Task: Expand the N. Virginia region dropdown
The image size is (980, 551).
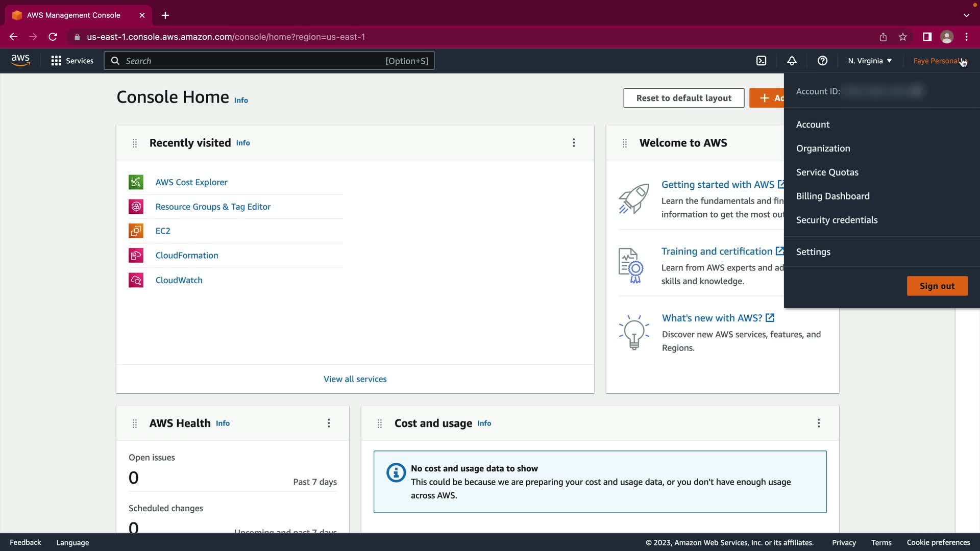Action: click(x=870, y=61)
